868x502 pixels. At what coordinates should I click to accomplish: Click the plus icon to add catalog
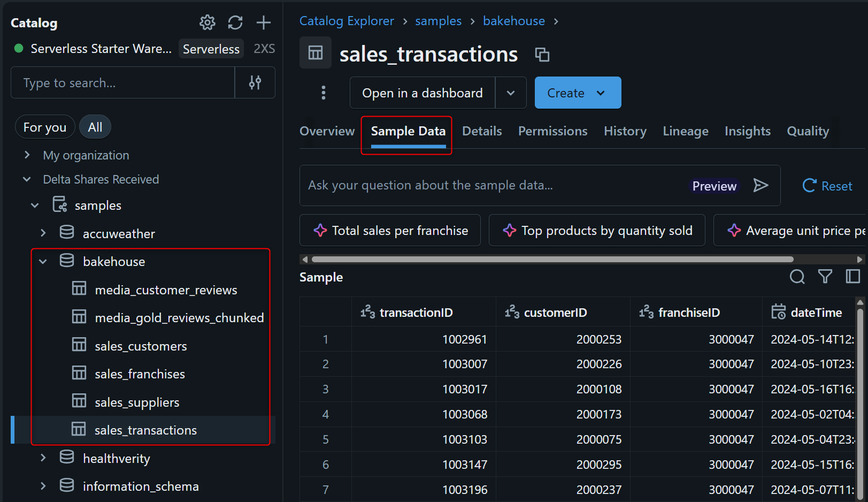[x=264, y=22]
